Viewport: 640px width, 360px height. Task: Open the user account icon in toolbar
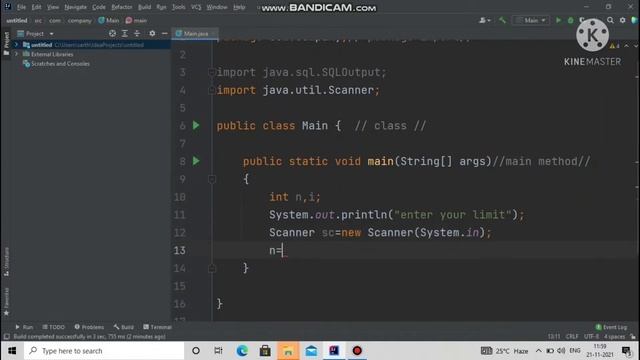pyautogui.click(x=484, y=20)
